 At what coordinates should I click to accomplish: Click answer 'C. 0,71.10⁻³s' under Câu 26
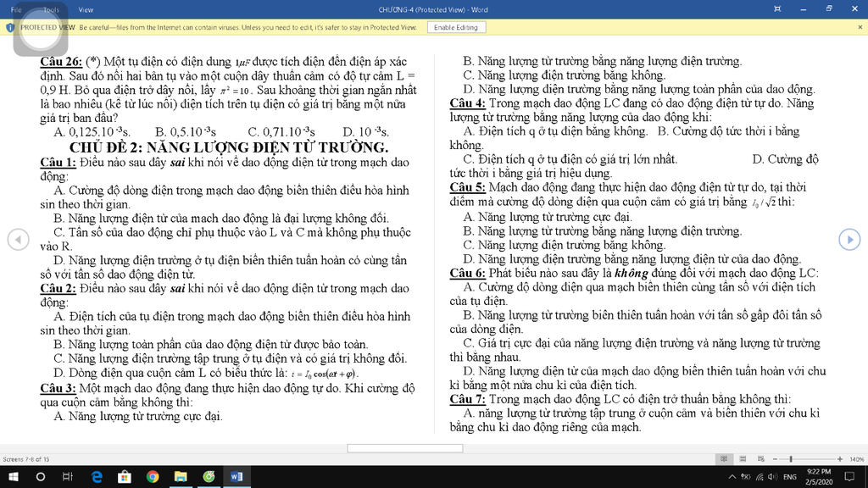click(281, 132)
